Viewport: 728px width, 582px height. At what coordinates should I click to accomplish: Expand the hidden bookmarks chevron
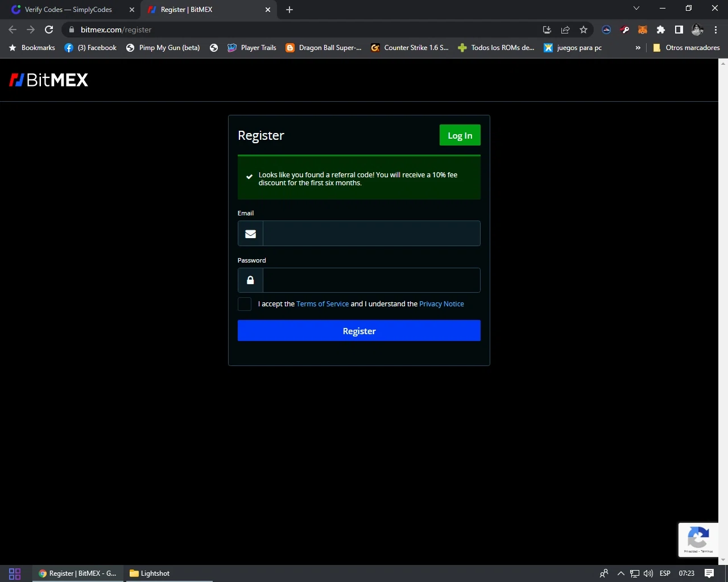tap(638, 48)
